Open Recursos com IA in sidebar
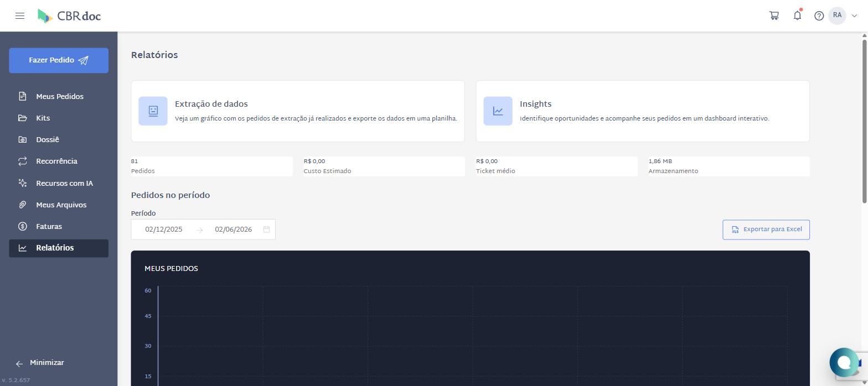Viewport: 868px width, 386px height. [x=59, y=183]
